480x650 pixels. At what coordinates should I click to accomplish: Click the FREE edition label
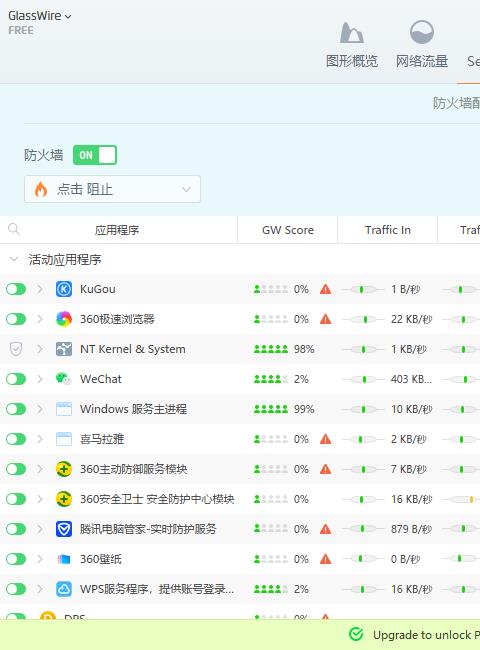[21, 30]
